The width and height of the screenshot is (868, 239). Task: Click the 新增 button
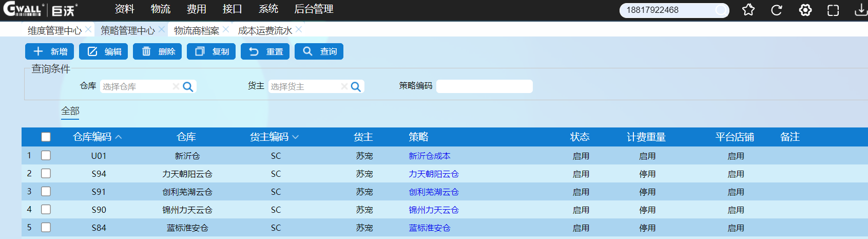[x=50, y=51]
